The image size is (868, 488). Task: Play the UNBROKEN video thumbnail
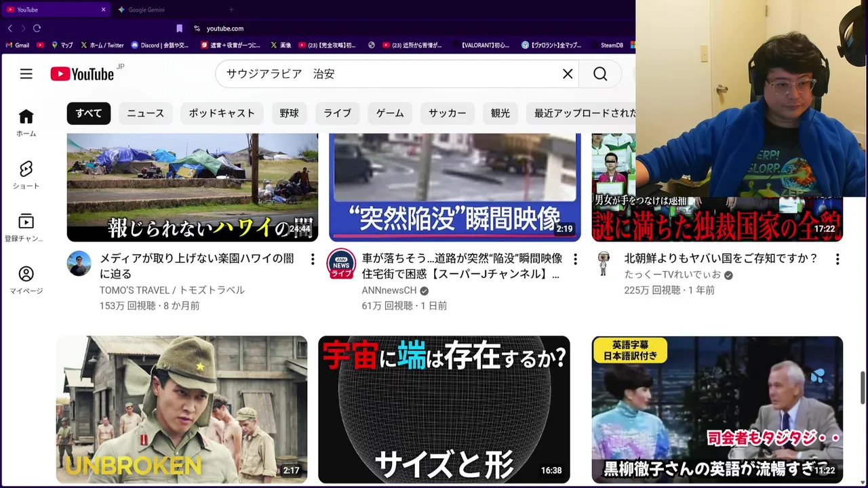pyautogui.click(x=182, y=409)
